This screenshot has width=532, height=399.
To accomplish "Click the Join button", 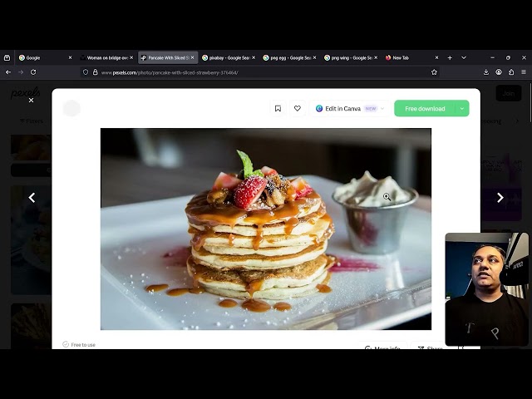I will (508, 93).
